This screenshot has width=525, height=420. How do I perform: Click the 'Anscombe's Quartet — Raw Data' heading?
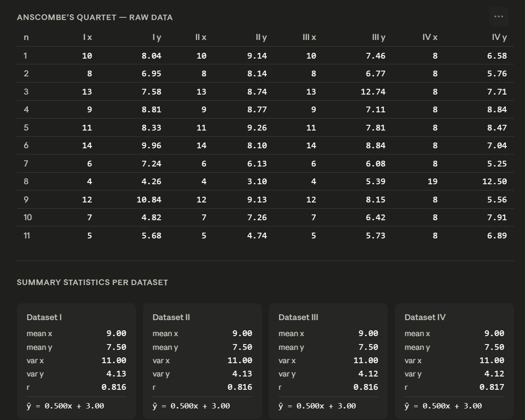click(x=95, y=17)
